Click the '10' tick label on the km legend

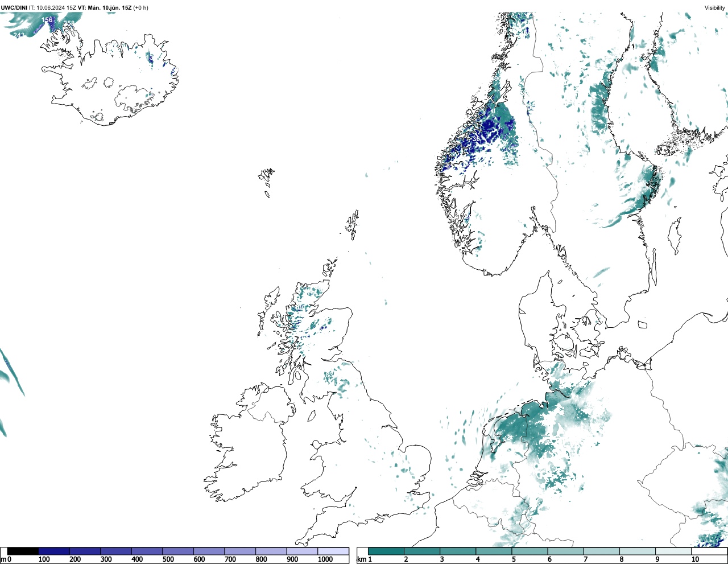[695, 559]
